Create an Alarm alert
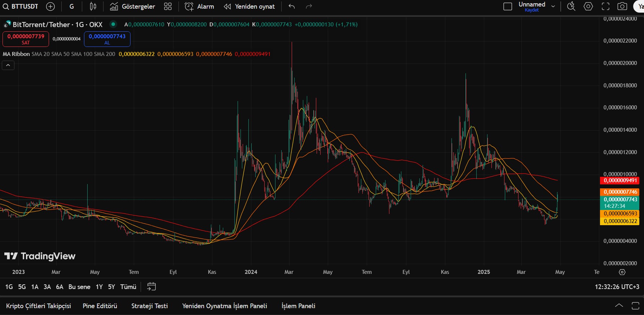Screen dimensions: 644x315 [x=199, y=6]
